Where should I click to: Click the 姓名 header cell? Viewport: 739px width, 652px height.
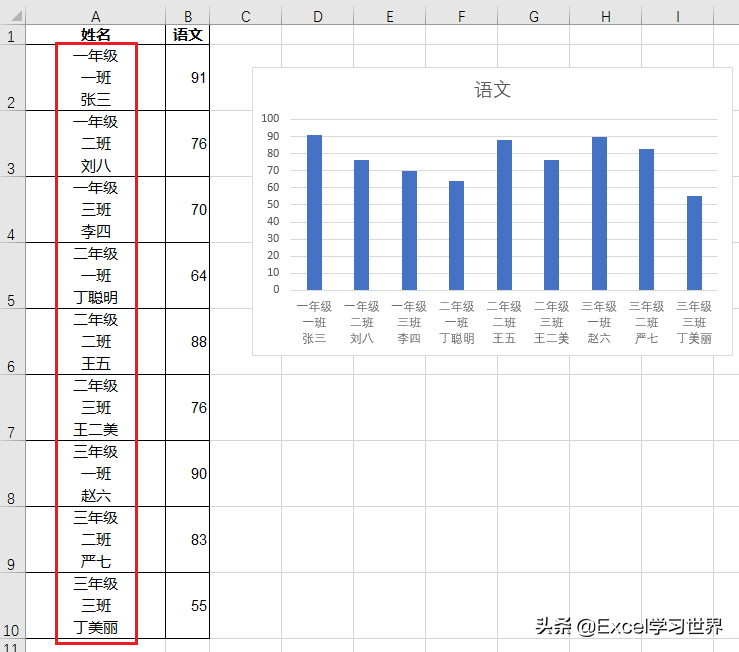tap(96, 35)
